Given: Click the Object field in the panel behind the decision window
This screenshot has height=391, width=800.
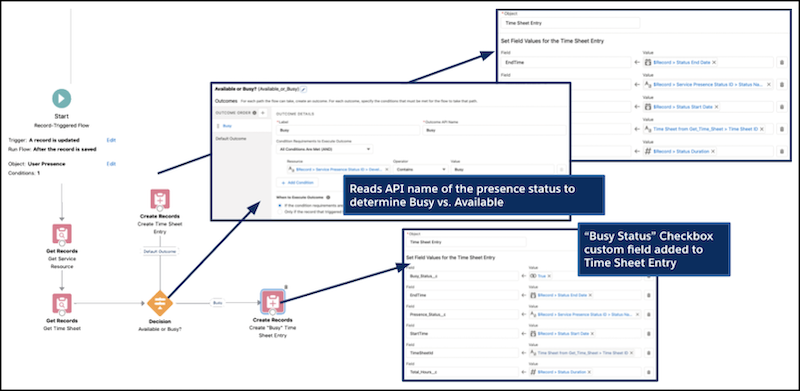Looking at the screenshot, I should pyautogui.click(x=570, y=23).
